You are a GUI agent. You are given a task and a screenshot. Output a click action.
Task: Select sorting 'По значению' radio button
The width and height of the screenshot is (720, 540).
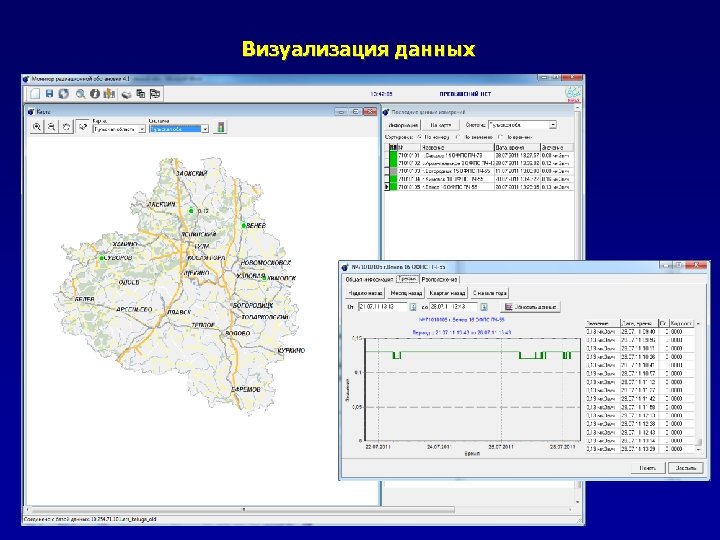[x=458, y=137]
